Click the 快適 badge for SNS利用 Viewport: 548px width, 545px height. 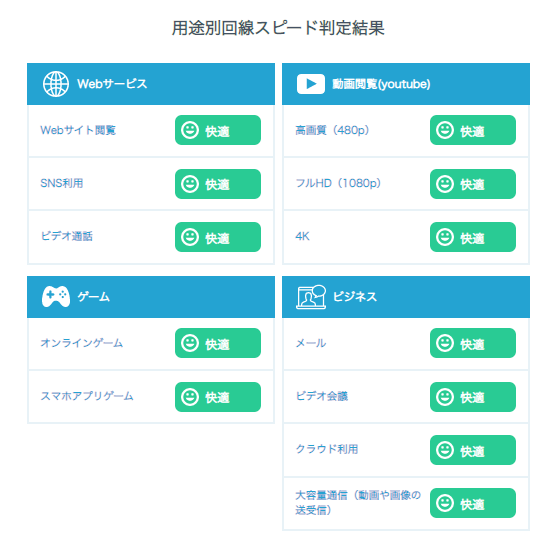click(x=218, y=184)
